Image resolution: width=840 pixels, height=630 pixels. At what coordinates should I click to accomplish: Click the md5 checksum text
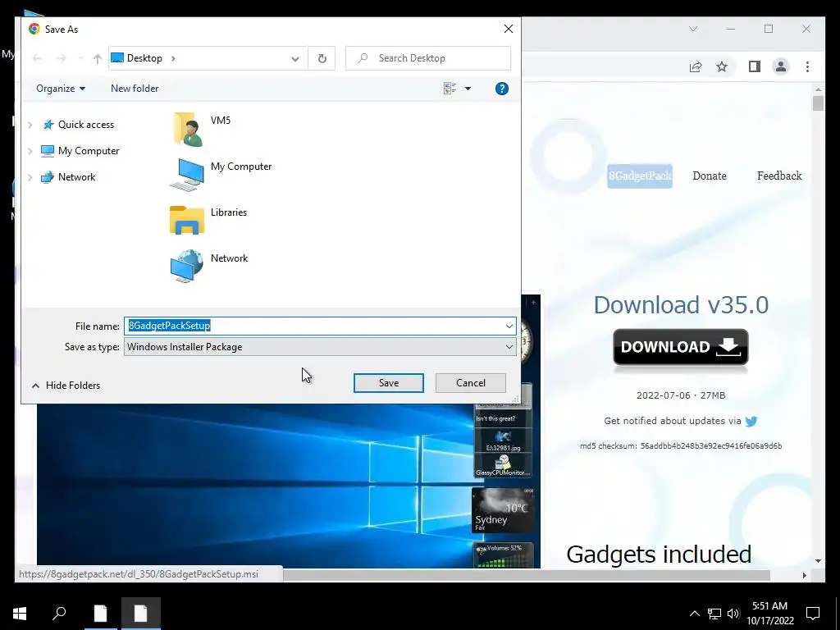click(x=680, y=446)
